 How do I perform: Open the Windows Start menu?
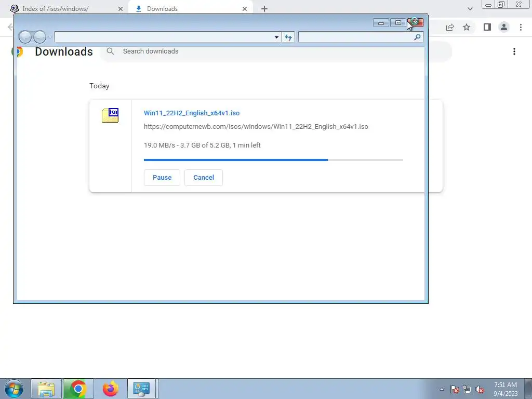(x=14, y=389)
